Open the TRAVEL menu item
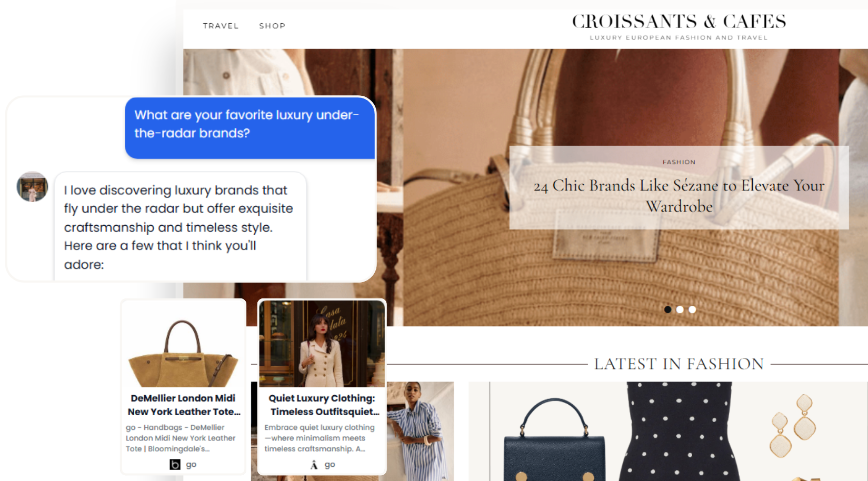This screenshot has width=868, height=481. point(221,26)
